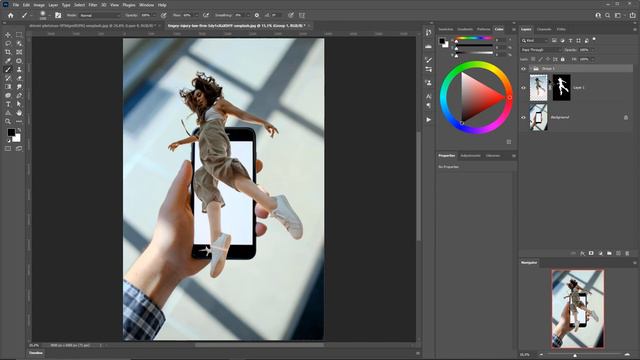The width and height of the screenshot is (640, 360).
Task: Hide the Group 1 layer visibility
Action: coord(524,69)
